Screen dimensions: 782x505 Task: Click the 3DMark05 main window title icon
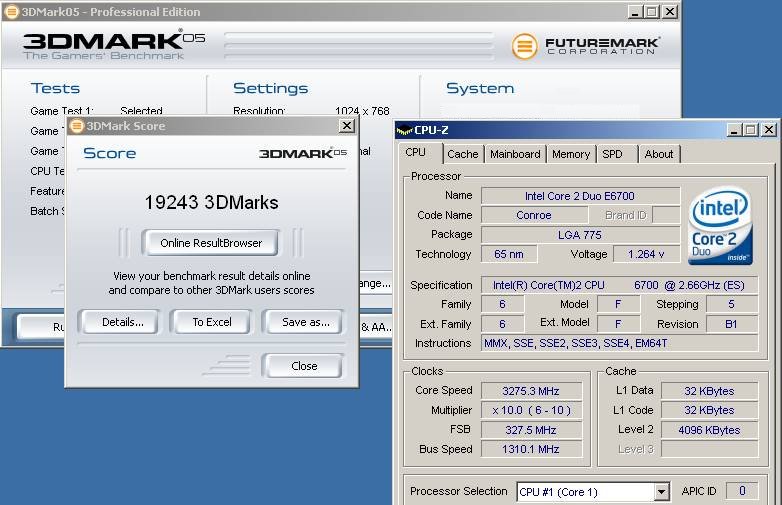tap(10, 12)
